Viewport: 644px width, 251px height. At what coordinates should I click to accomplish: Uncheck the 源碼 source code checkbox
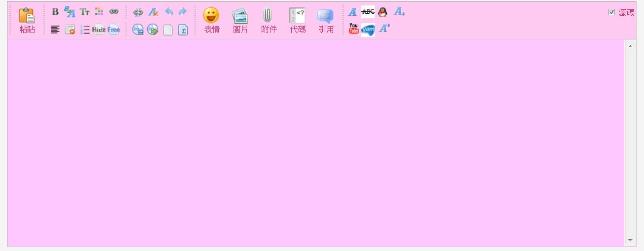click(x=611, y=12)
